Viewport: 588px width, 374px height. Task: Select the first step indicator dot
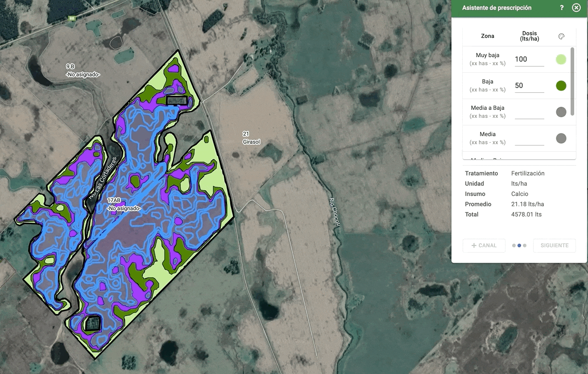coord(514,245)
